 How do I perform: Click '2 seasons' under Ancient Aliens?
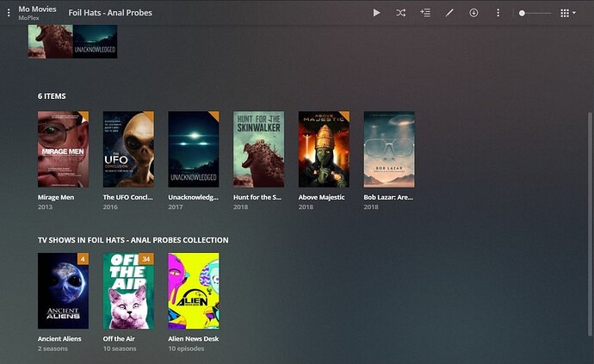point(53,349)
